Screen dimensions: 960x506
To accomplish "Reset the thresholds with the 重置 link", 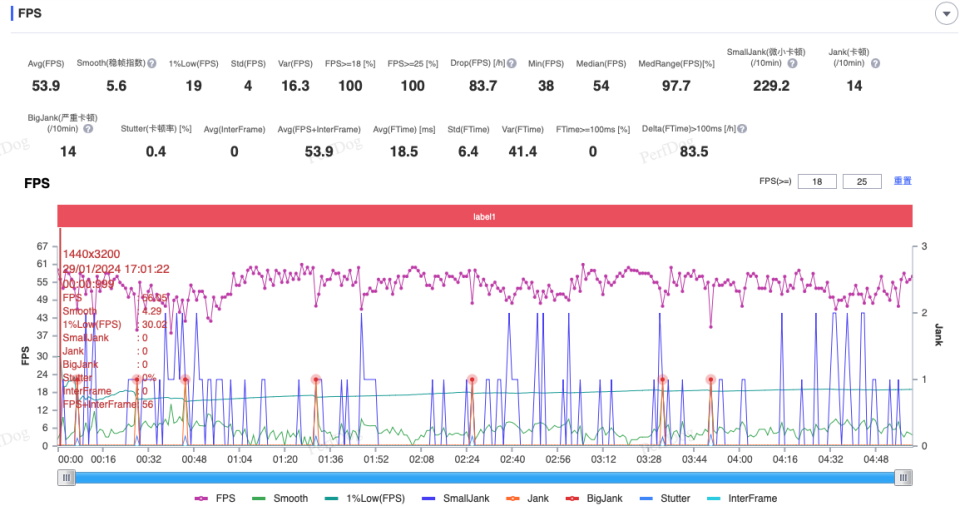I will click(902, 181).
